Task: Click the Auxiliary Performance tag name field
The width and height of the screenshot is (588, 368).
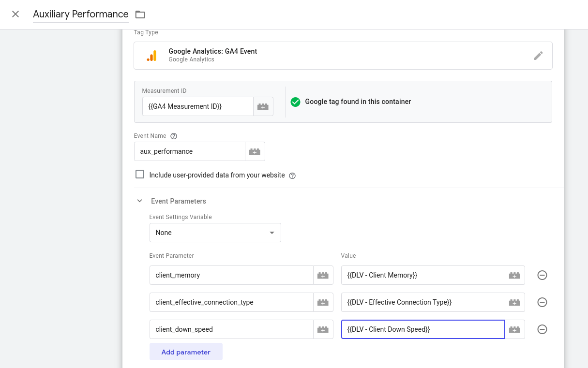Action: click(x=80, y=14)
